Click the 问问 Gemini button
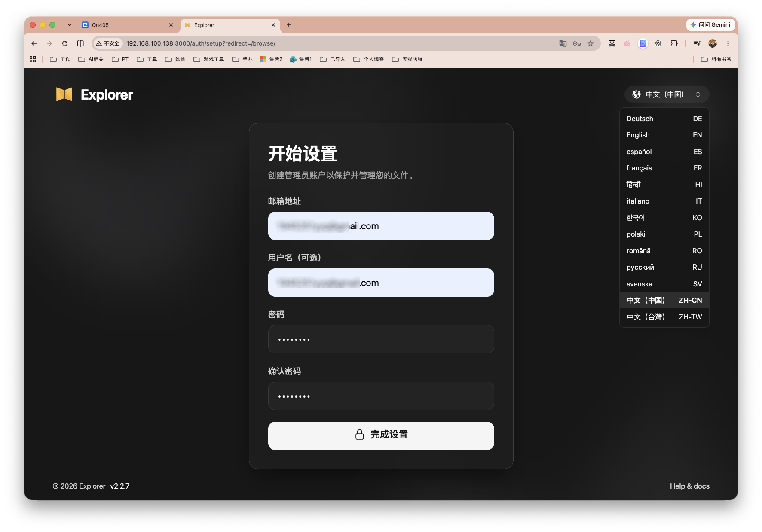Screen dimensions: 762x532 (710, 25)
